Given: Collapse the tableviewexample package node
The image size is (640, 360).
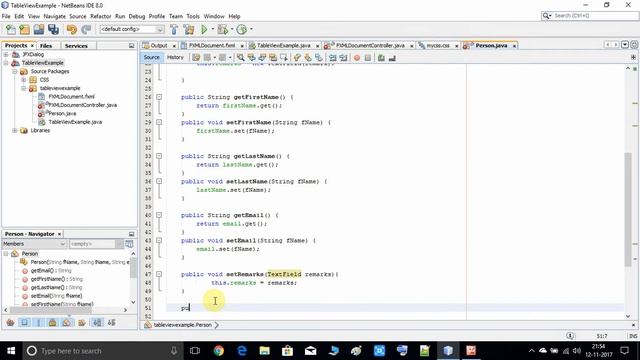Looking at the screenshot, I should pos(24,88).
